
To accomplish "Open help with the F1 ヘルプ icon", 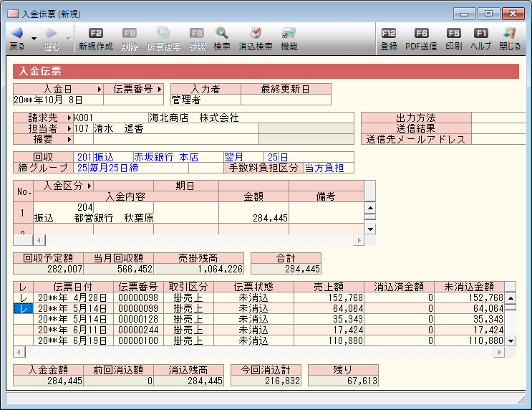I will (x=480, y=34).
